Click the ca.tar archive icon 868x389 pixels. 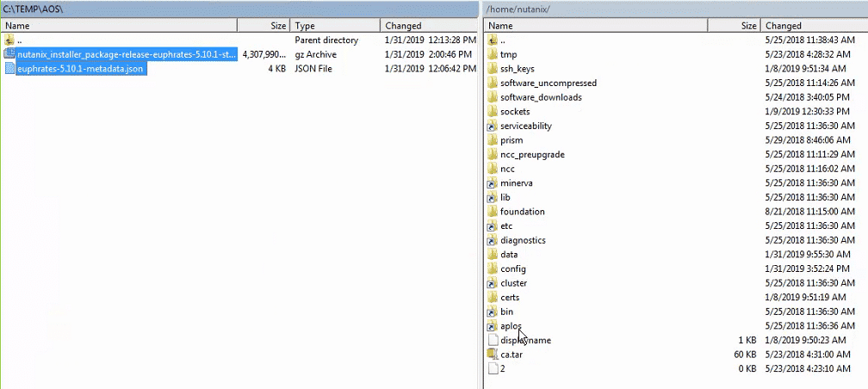click(x=493, y=354)
